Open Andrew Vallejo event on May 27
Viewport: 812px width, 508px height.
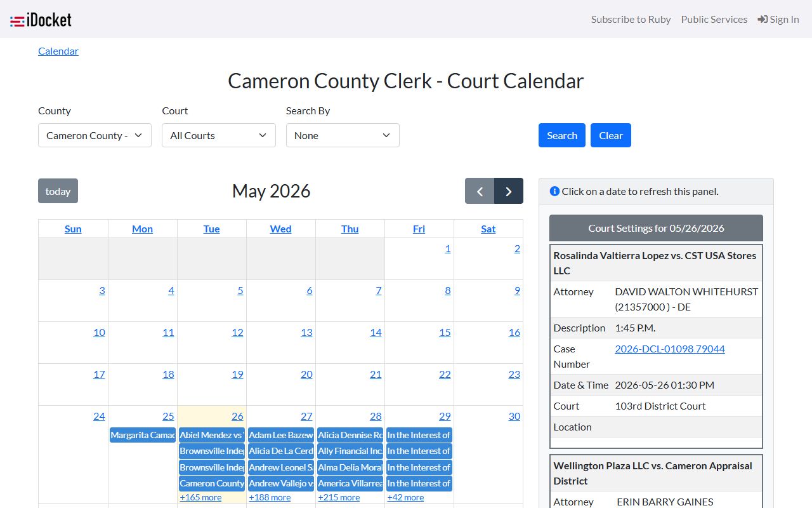point(281,483)
